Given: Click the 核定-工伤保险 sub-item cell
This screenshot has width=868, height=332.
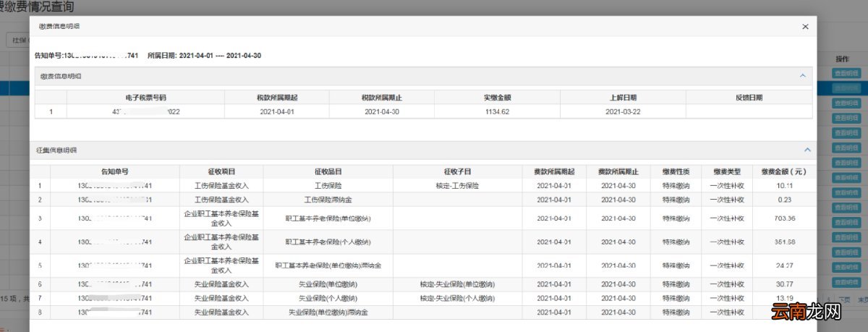Looking at the screenshot, I should click(x=458, y=186).
